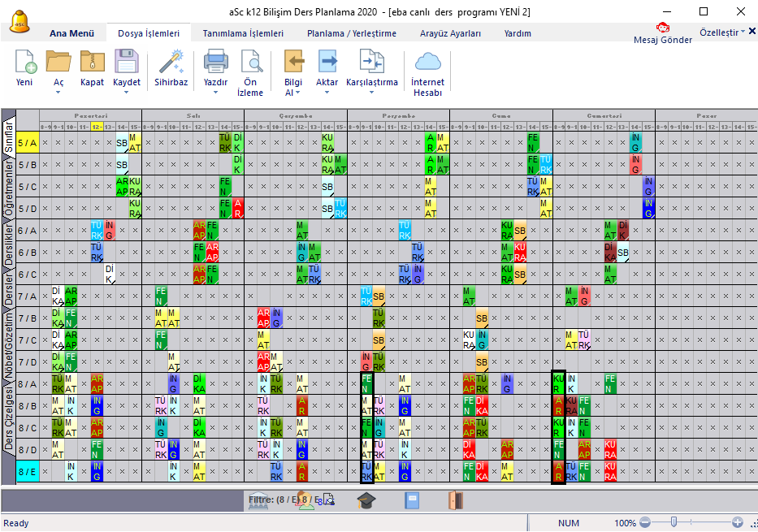Adjust the zoom slider handle

pyautogui.click(x=674, y=522)
